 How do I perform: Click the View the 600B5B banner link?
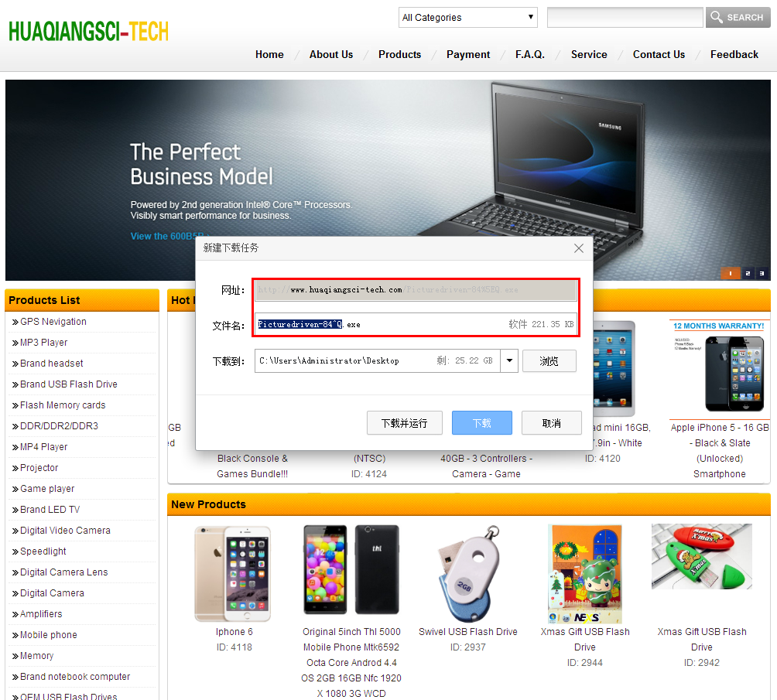169,237
